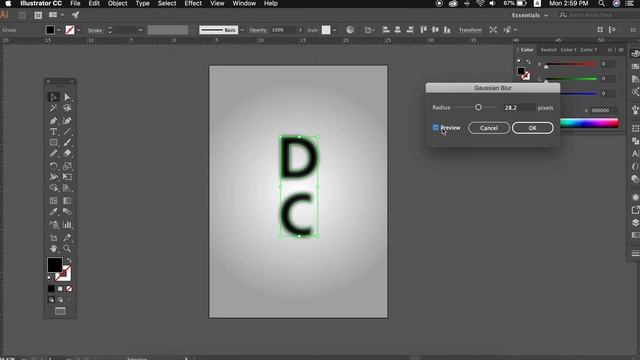
Task: Select the Lasso tool
Action: pyautogui.click(x=67, y=108)
